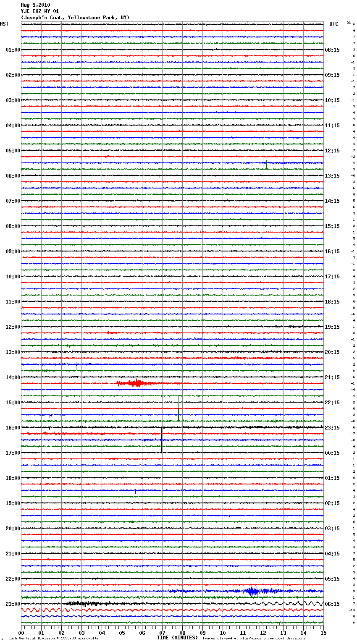Select the 18:00 MST time label

[x=13, y=478]
